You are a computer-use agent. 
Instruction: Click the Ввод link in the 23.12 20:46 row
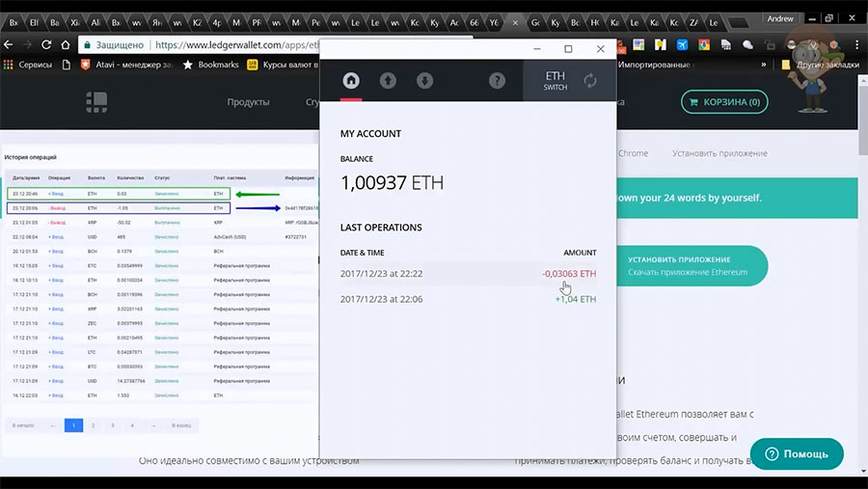click(57, 194)
